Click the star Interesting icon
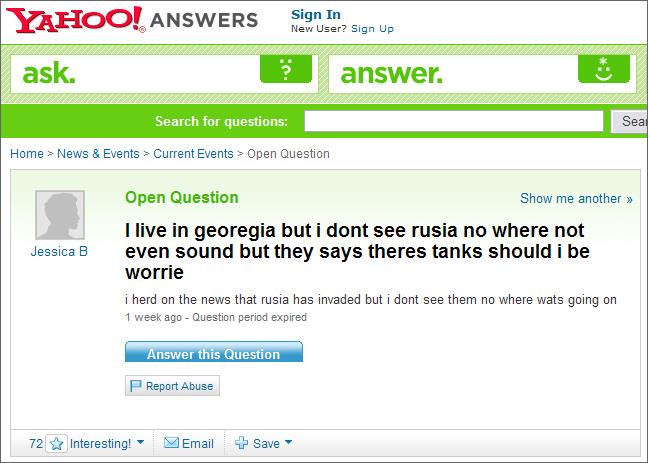648x463 pixels. 56,444
